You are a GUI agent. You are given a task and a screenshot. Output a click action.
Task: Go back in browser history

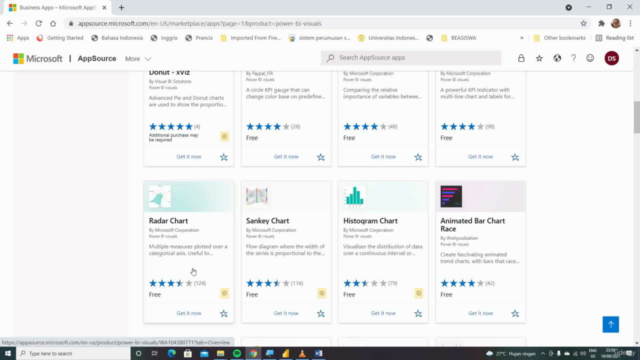[10, 23]
